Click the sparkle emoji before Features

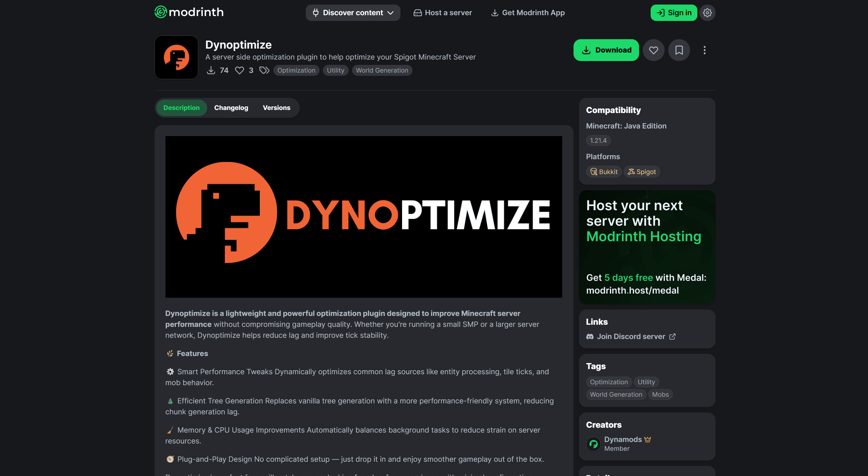(170, 353)
